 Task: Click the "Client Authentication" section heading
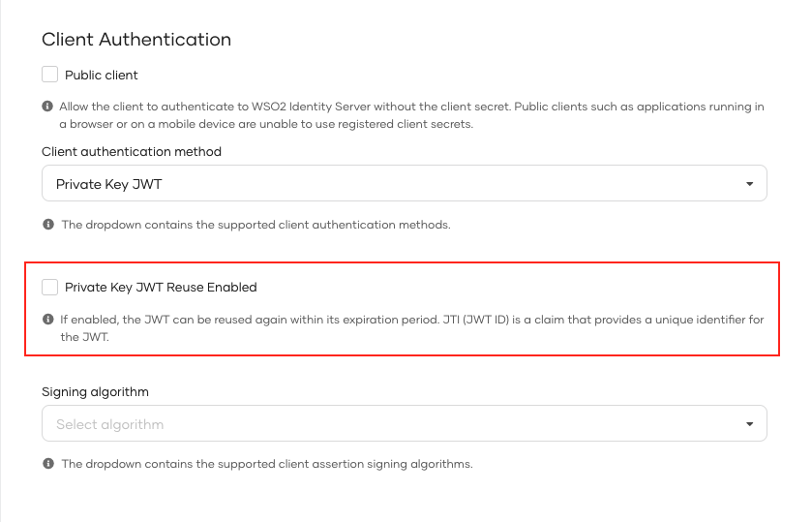click(x=136, y=40)
